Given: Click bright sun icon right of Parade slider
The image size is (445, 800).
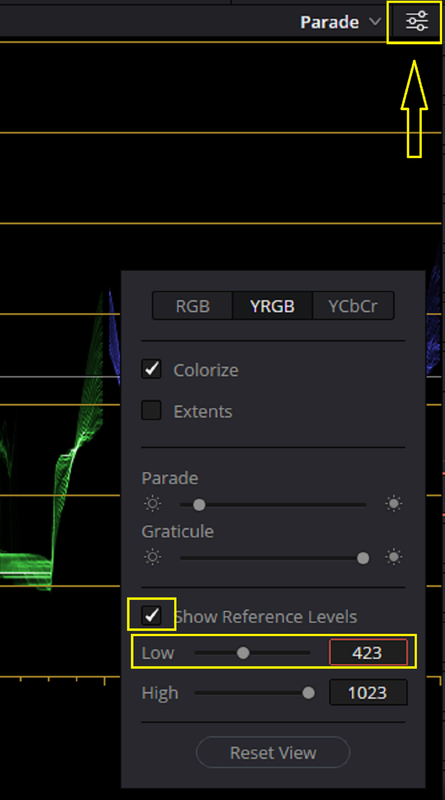Looking at the screenshot, I should (x=393, y=504).
